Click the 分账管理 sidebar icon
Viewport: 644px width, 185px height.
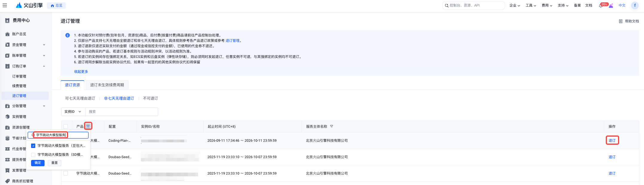[x=7, y=106]
